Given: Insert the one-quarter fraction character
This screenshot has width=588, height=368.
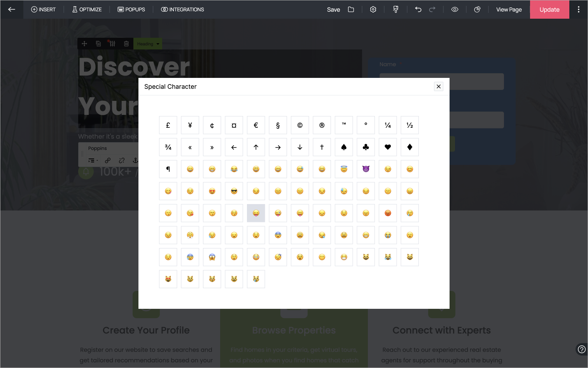Looking at the screenshot, I should click(388, 125).
